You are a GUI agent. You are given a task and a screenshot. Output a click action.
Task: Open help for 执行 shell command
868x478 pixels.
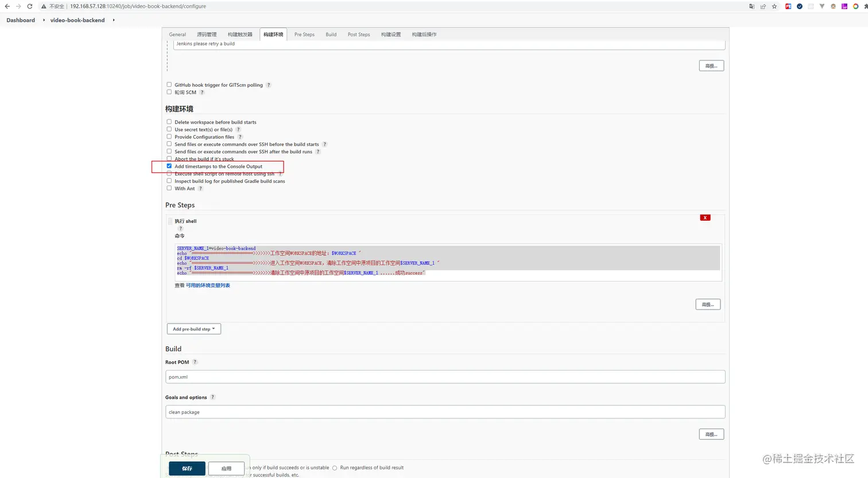point(180,229)
